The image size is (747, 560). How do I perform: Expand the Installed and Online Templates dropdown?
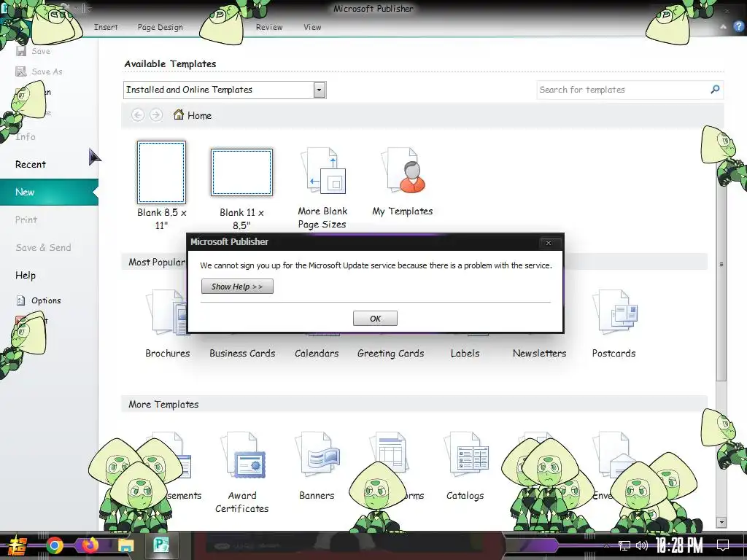point(320,90)
